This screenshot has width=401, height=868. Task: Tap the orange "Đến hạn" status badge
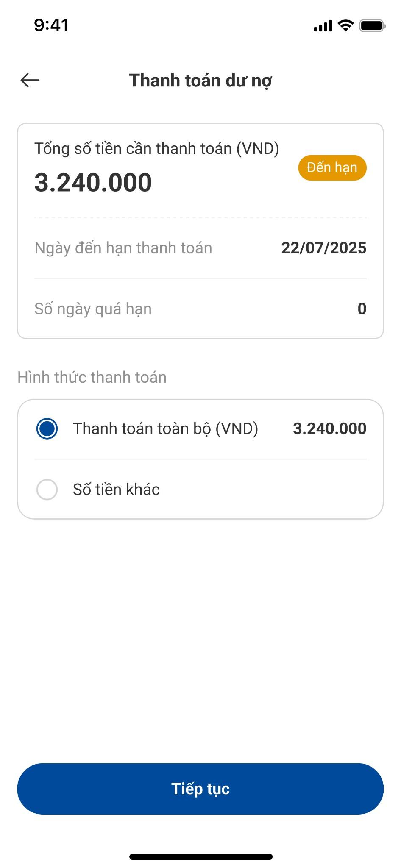332,168
